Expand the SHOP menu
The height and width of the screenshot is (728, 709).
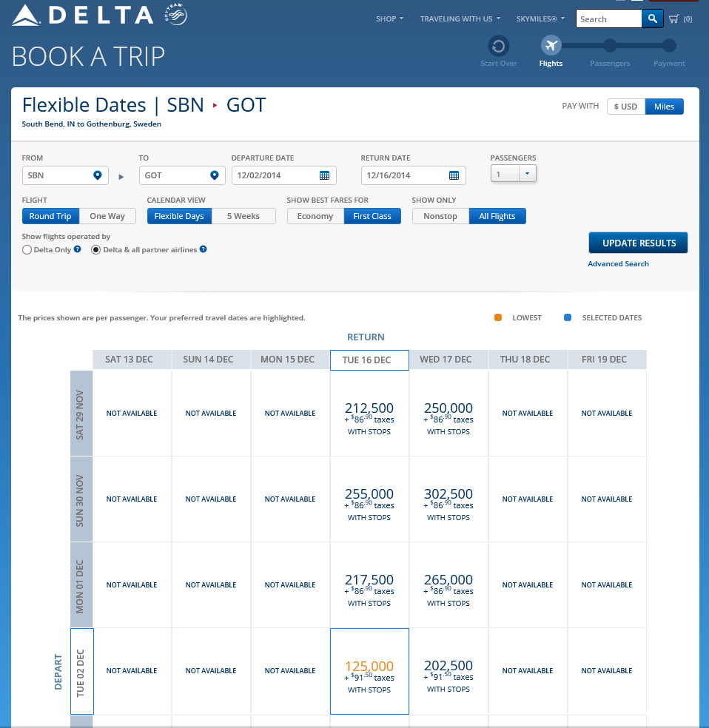point(389,19)
